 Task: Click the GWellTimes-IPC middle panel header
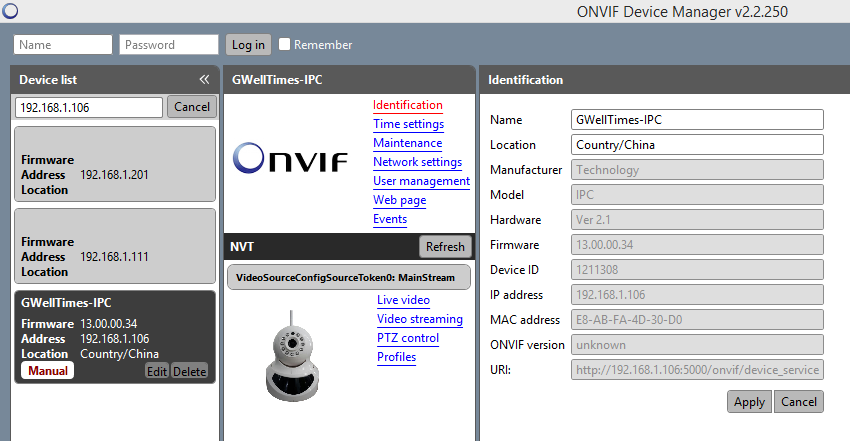pyautogui.click(x=349, y=80)
